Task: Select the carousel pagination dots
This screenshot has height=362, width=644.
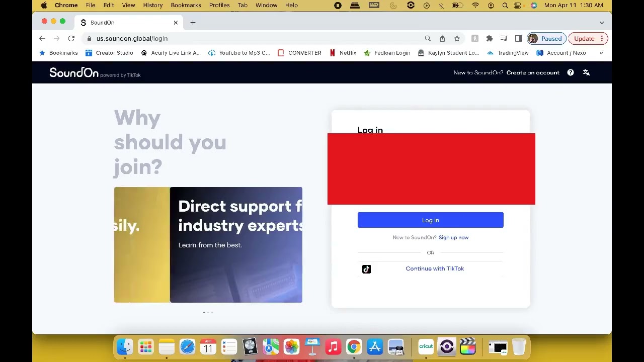Action: coord(208,313)
